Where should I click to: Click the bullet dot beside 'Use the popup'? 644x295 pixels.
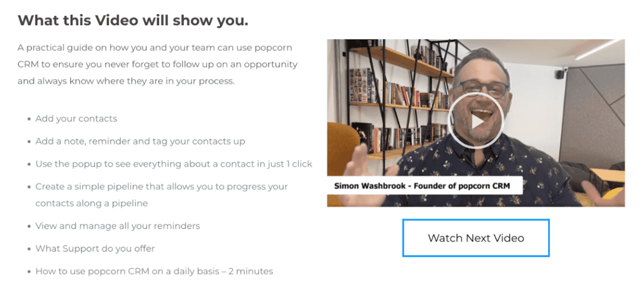pos(29,164)
